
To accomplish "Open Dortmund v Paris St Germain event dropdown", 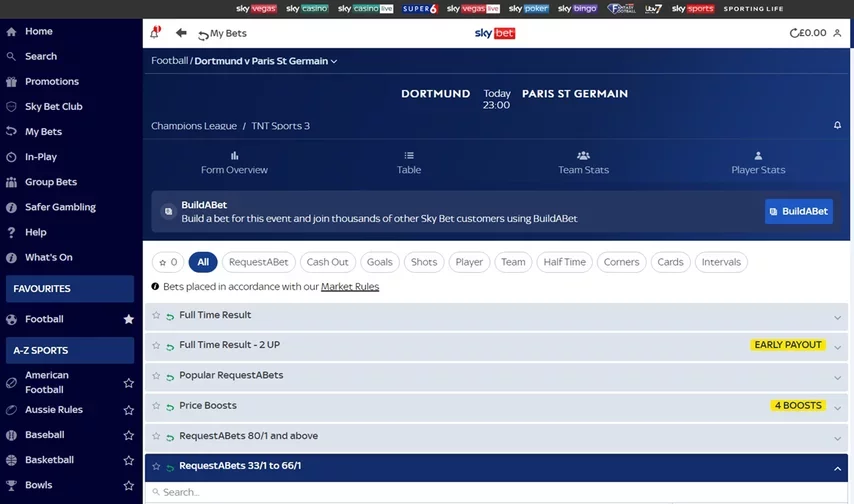I will pyautogui.click(x=266, y=61).
